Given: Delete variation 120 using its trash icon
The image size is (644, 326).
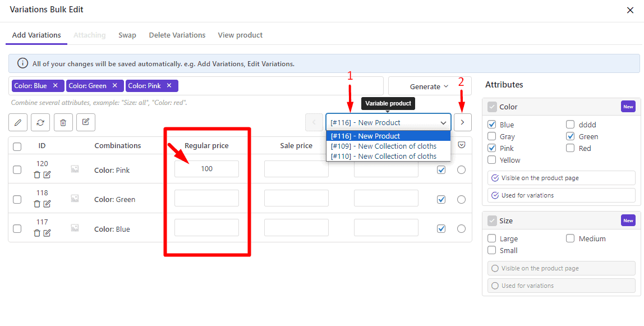Looking at the screenshot, I should (x=37, y=175).
